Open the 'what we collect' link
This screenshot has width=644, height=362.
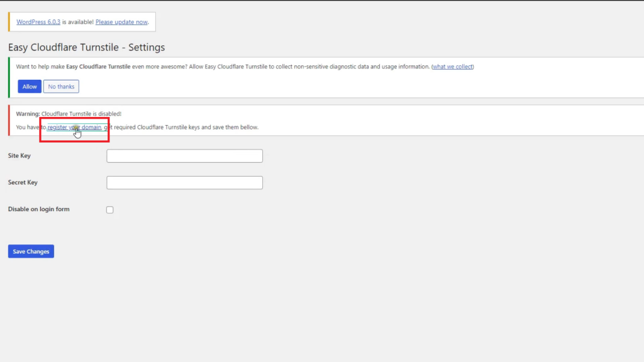pyautogui.click(x=453, y=67)
